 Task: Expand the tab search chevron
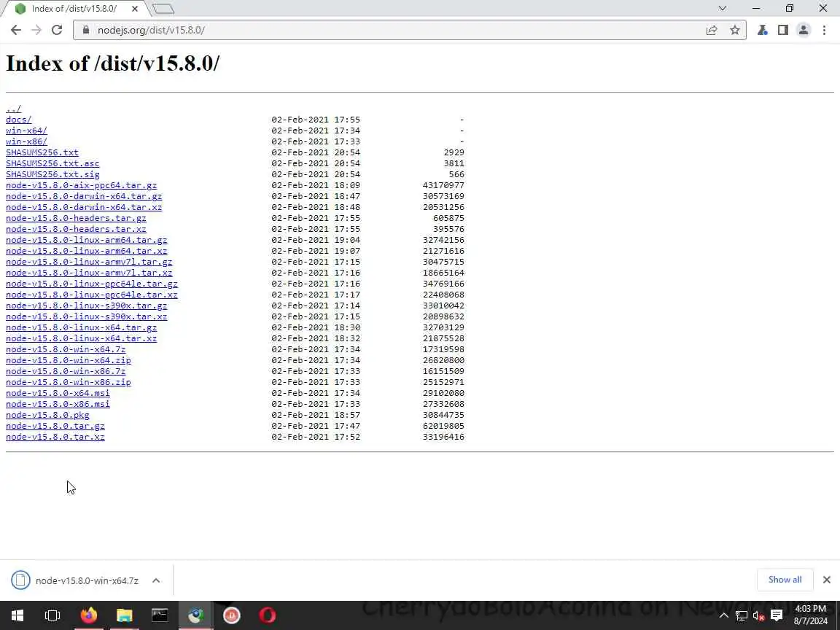point(722,8)
